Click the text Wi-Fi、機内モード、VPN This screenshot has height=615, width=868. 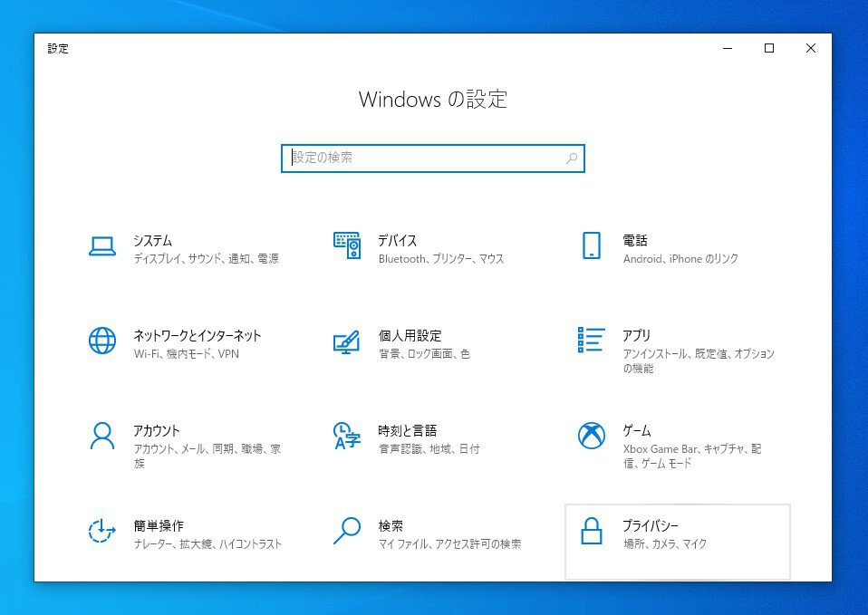[x=187, y=354]
